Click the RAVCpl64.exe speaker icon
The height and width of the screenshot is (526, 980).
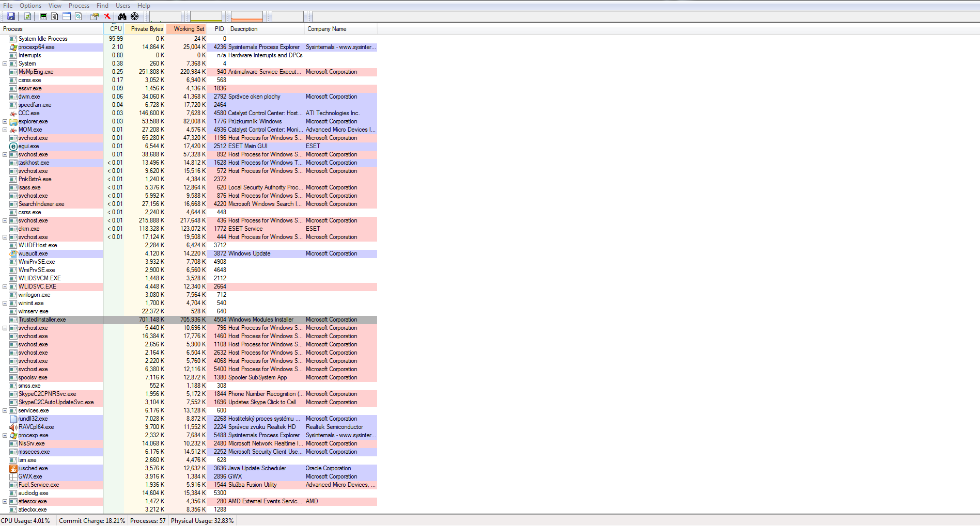pos(13,427)
